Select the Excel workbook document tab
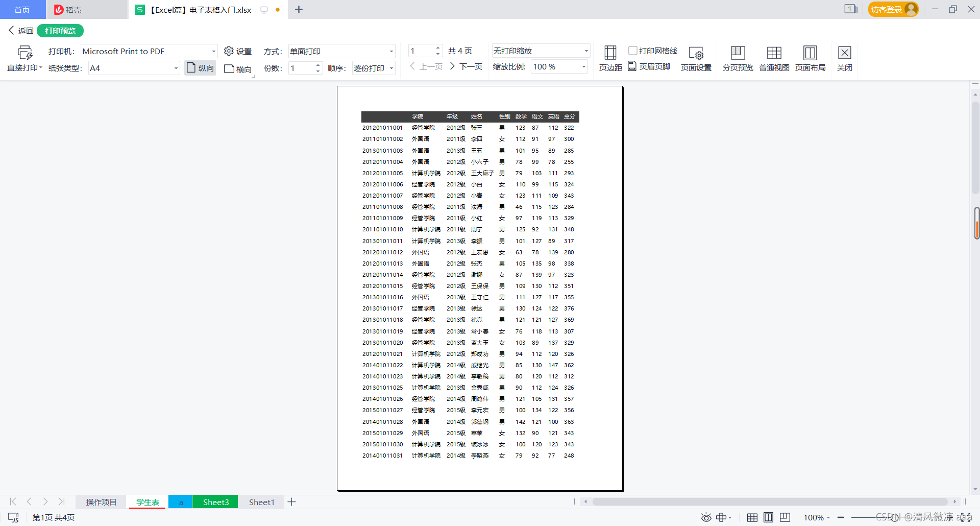This screenshot has height=526, width=980. tap(200, 10)
